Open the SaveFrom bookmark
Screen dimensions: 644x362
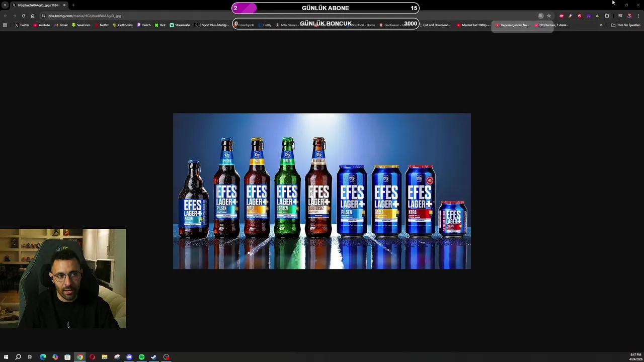[x=81, y=25]
